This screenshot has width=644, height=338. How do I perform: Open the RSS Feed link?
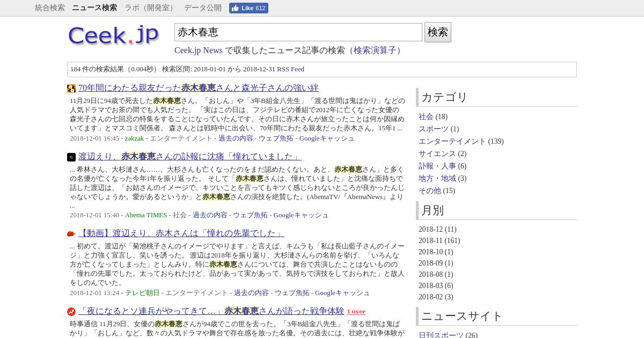coord(290,69)
